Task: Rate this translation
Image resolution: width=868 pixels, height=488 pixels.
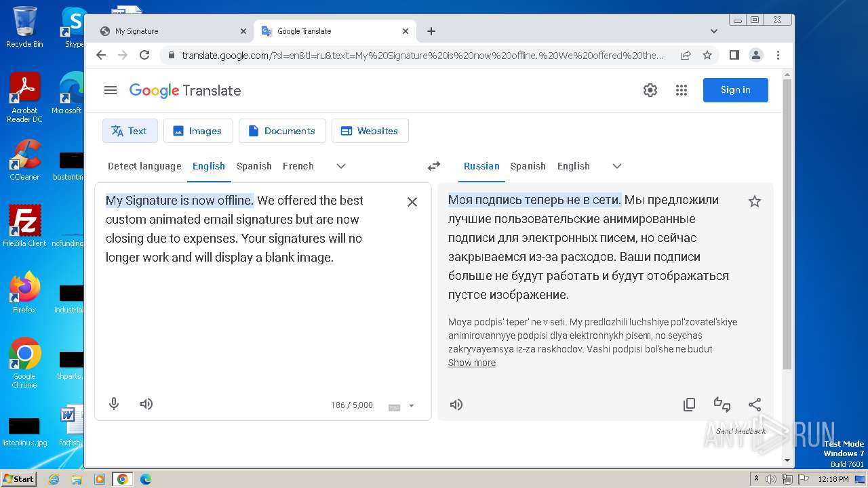Action: [x=722, y=405]
